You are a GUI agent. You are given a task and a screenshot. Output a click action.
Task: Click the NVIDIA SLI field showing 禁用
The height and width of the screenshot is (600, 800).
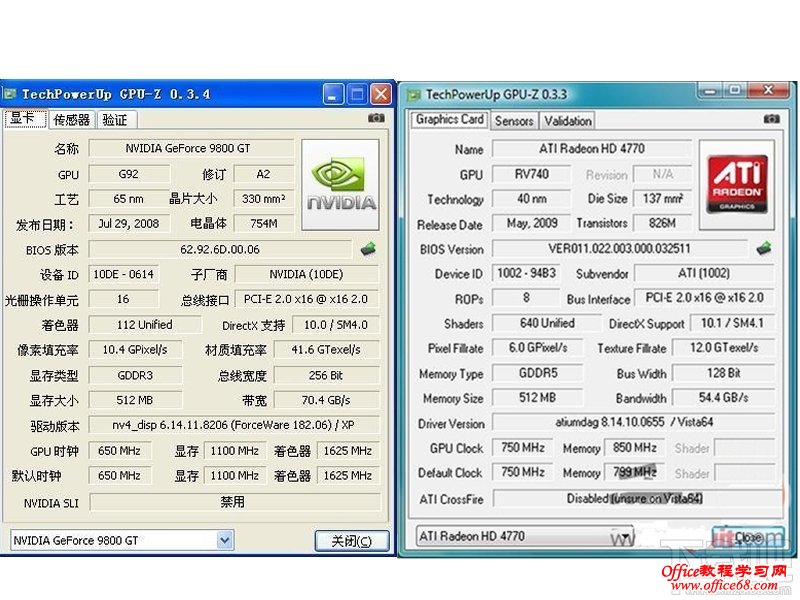(x=235, y=503)
